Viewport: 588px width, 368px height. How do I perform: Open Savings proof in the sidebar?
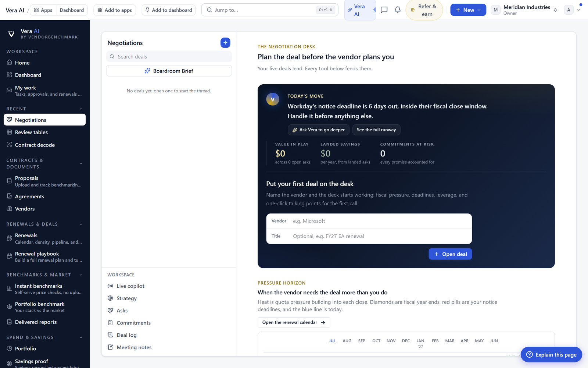click(x=44, y=362)
